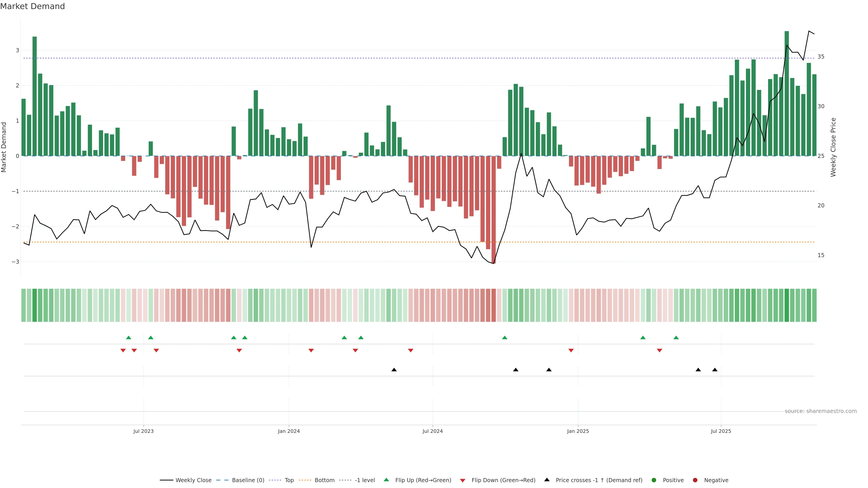Screen dimensions: 868x488
Task: Click black triangle Price crosses legend icon
Action: pyautogui.click(x=547, y=480)
